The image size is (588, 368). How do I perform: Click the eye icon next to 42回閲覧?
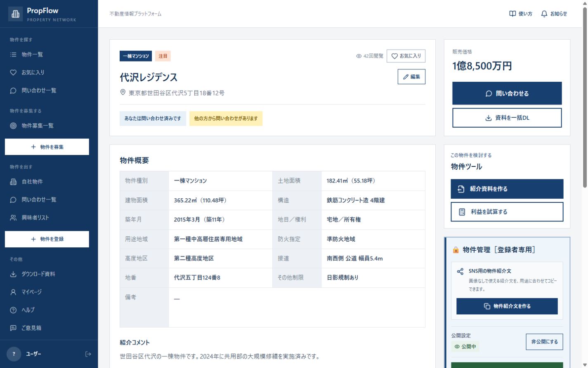point(359,56)
